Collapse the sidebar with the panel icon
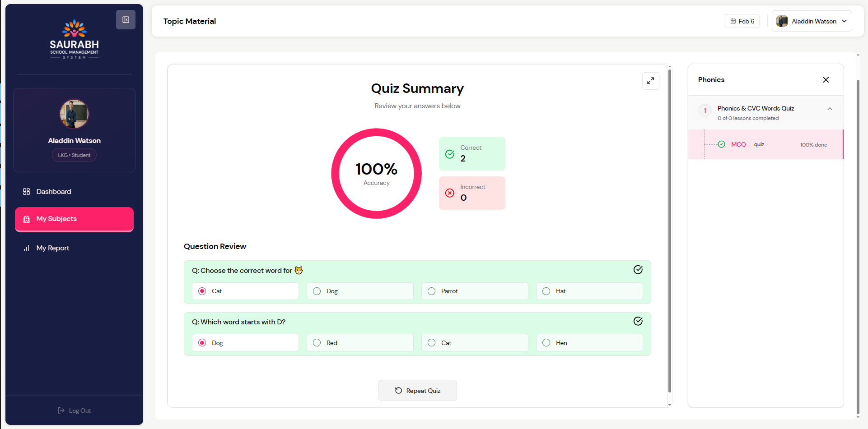This screenshot has width=868, height=429. pyautogui.click(x=126, y=20)
